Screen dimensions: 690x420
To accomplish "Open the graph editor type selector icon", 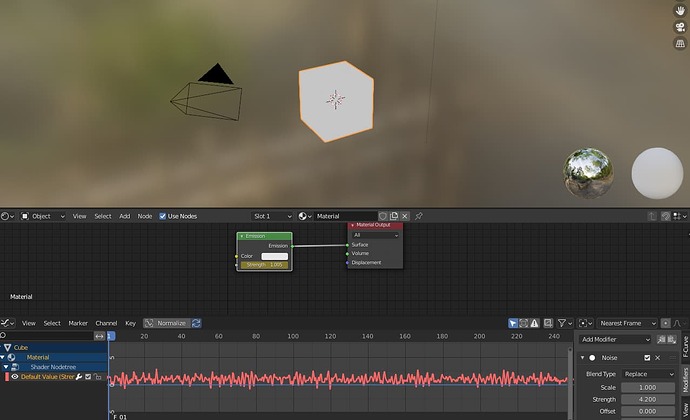I will [7, 323].
